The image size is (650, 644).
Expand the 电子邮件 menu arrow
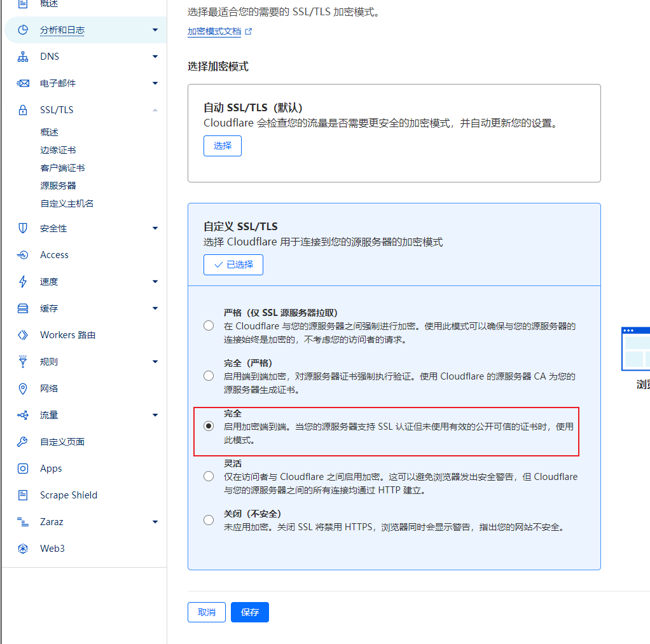(x=155, y=83)
